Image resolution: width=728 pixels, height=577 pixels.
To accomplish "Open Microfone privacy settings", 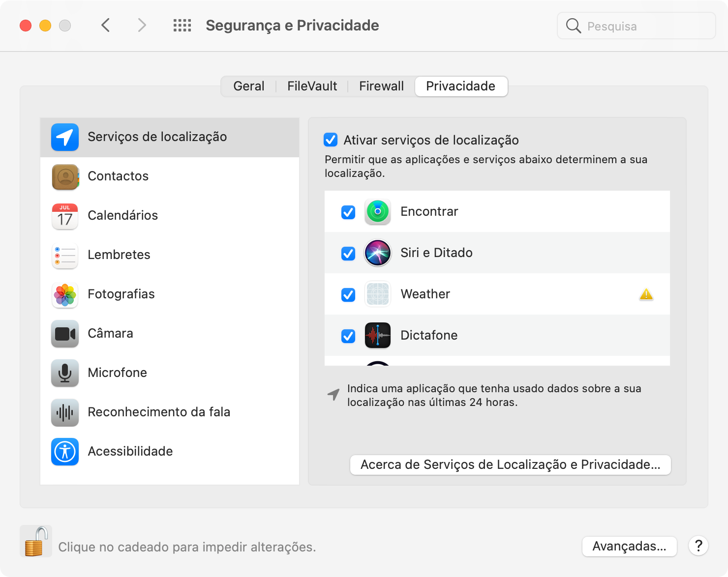I will (x=117, y=373).
